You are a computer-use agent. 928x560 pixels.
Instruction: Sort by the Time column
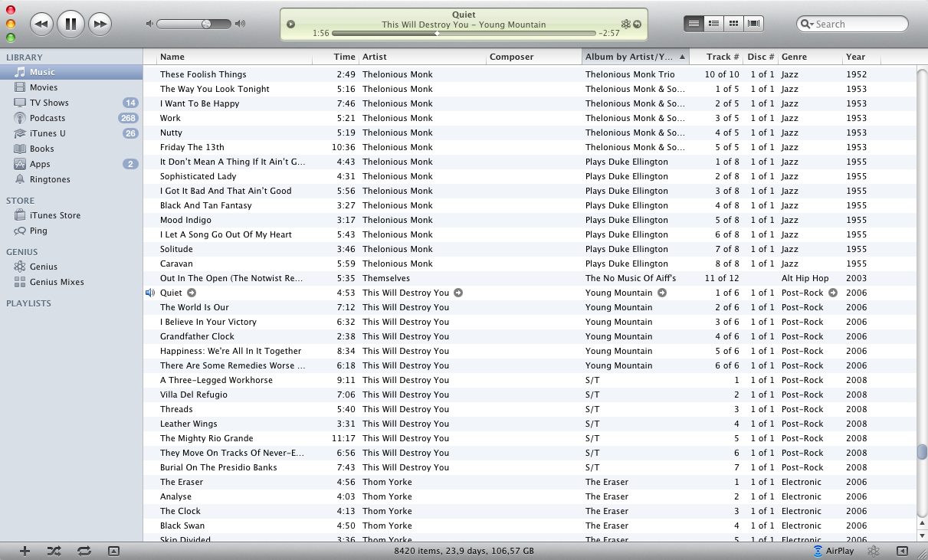[336, 57]
